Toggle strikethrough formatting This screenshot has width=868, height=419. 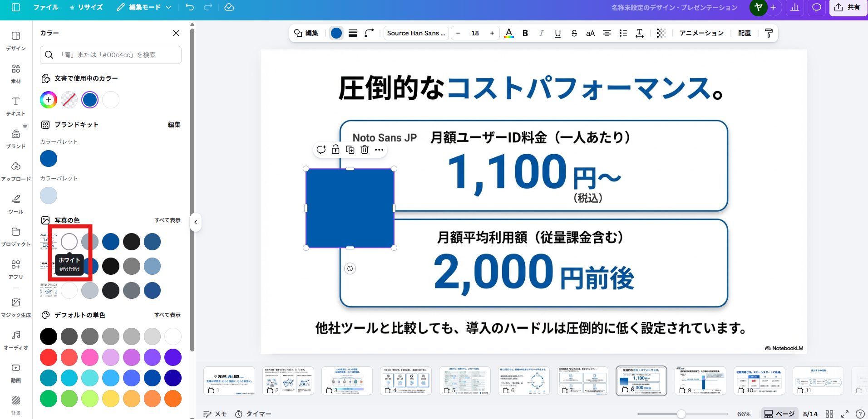point(574,33)
